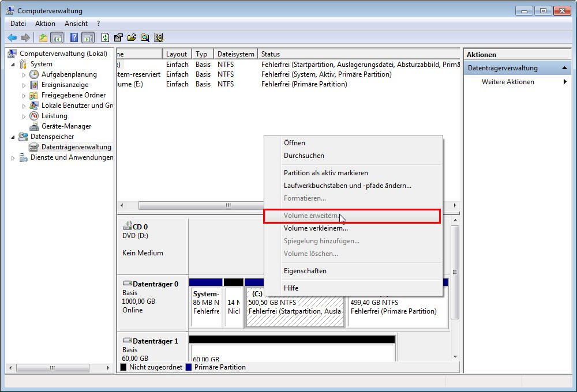Click the magnifier search toolbar icon
This screenshot has width=577, height=392.
pyautogui.click(x=145, y=37)
